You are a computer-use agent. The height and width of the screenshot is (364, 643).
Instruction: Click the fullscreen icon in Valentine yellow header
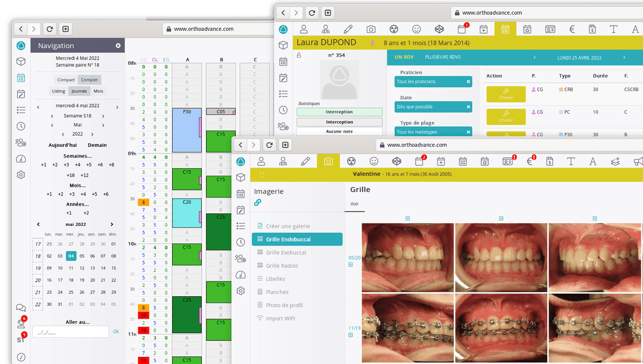(x=261, y=175)
